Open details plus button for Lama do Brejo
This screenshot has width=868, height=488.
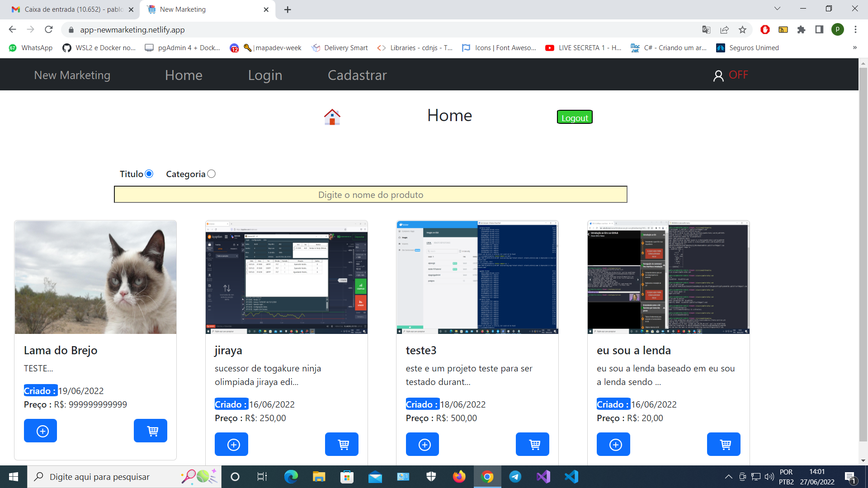point(40,431)
